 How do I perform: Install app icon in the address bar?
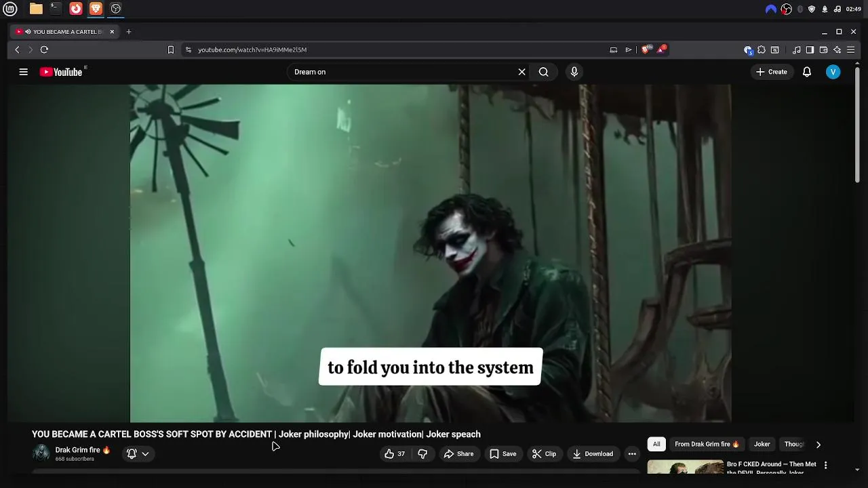[614, 49]
